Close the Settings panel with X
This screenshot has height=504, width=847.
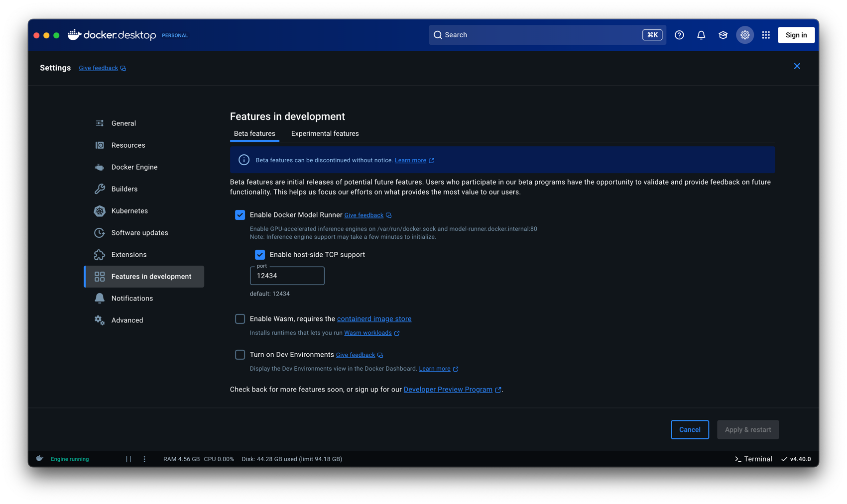pyautogui.click(x=797, y=66)
